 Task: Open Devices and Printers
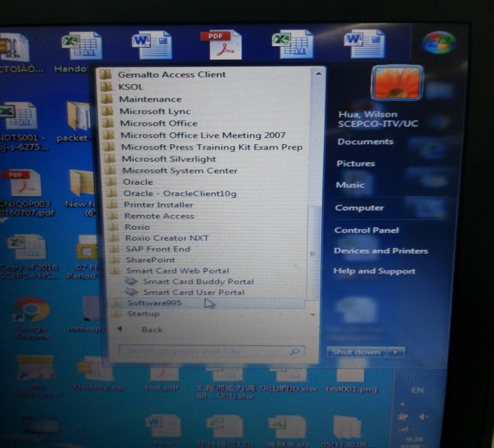(x=380, y=251)
